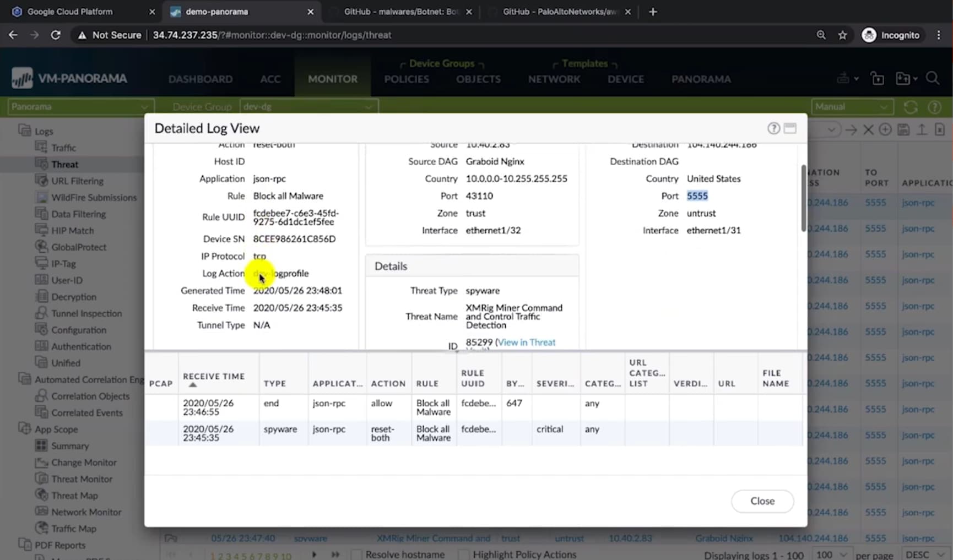
Task: Select the end allow log row
Action: (x=474, y=407)
